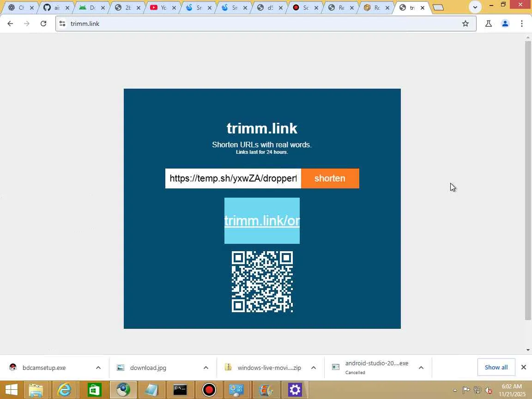The width and height of the screenshot is (532, 399).
Task: Expand options for windows-live-movi zip download
Action: 314,368
